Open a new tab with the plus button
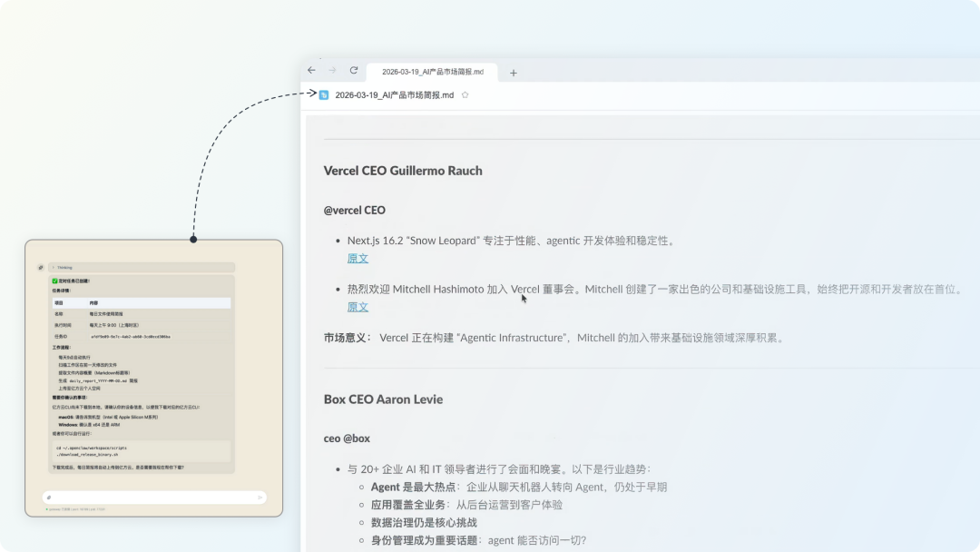This screenshot has width=980, height=552. (513, 73)
